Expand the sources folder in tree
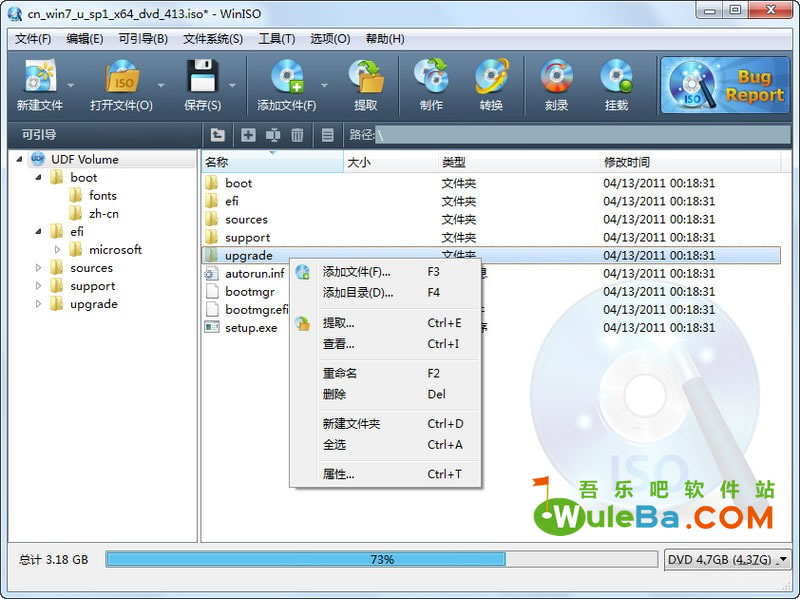 click(x=38, y=267)
